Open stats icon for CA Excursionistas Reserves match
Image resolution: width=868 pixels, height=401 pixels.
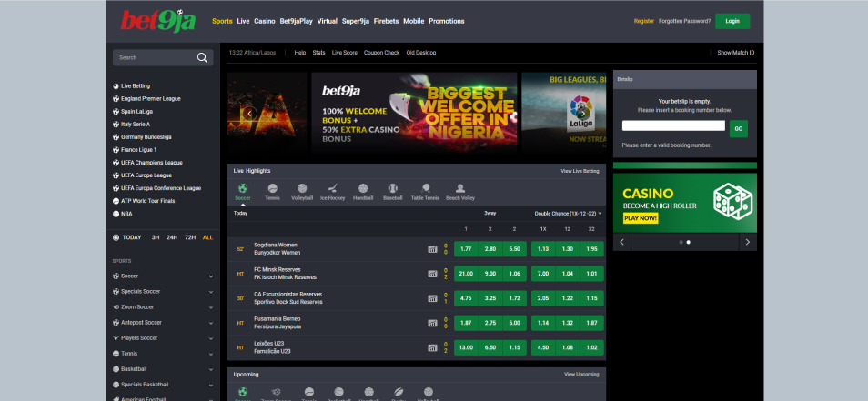pos(432,298)
